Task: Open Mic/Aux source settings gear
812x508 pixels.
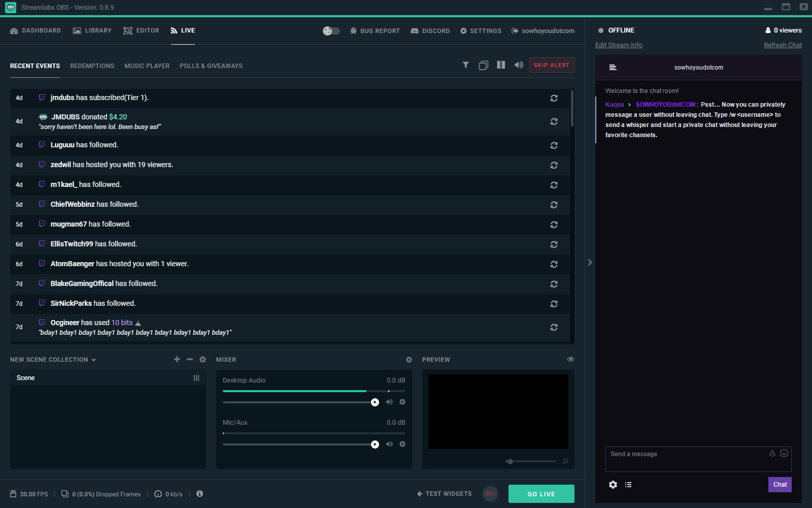Action: (x=402, y=444)
